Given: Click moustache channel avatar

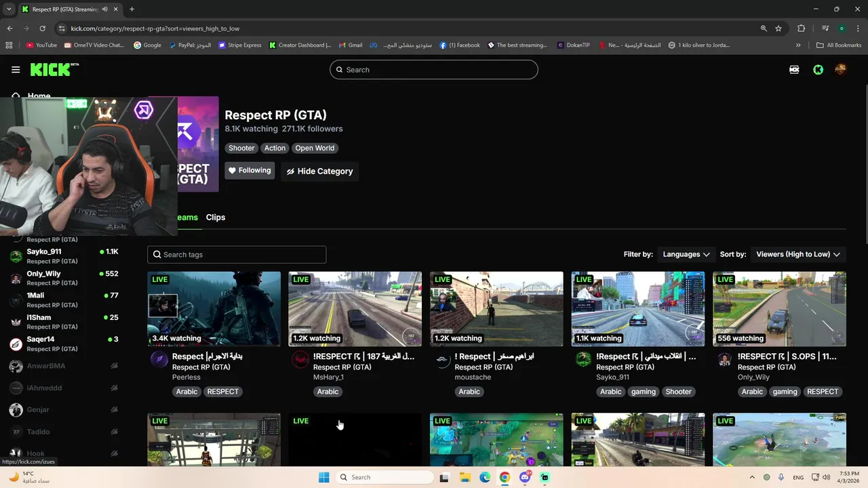Looking at the screenshot, I should tap(442, 360).
